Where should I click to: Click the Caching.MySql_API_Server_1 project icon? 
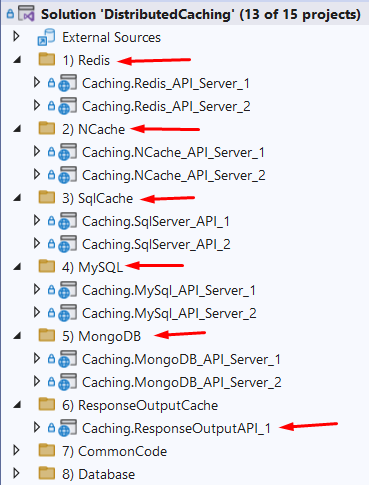click(x=67, y=290)
